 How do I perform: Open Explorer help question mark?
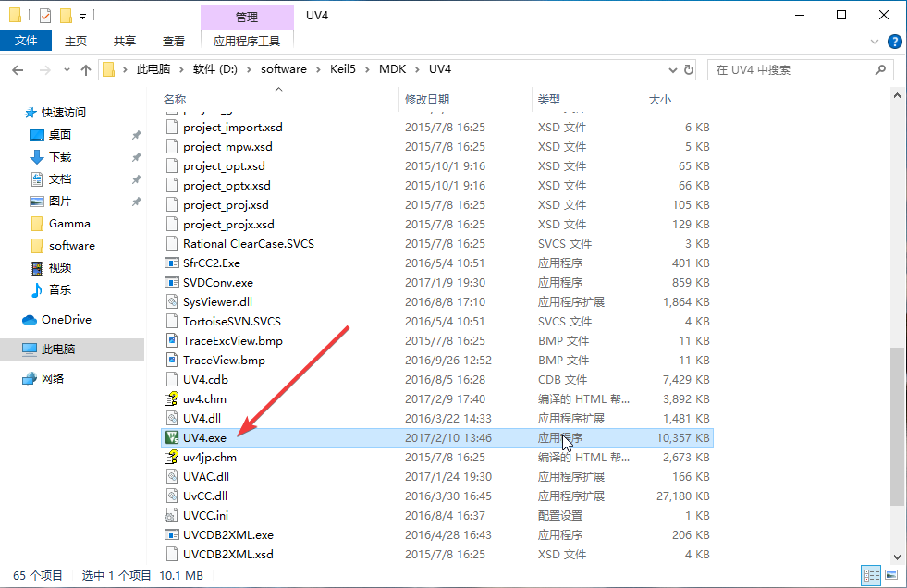click(x=894, y=42)
